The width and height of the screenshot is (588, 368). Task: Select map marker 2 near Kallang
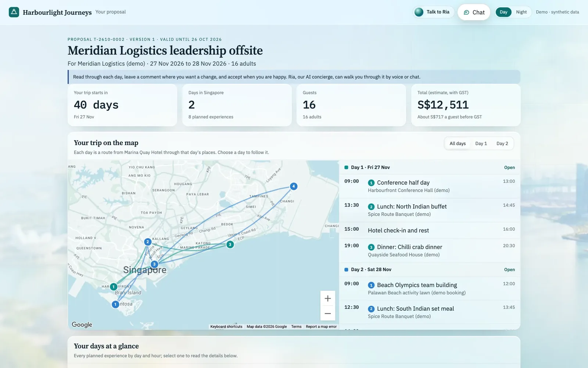click(x=147, y=242)
